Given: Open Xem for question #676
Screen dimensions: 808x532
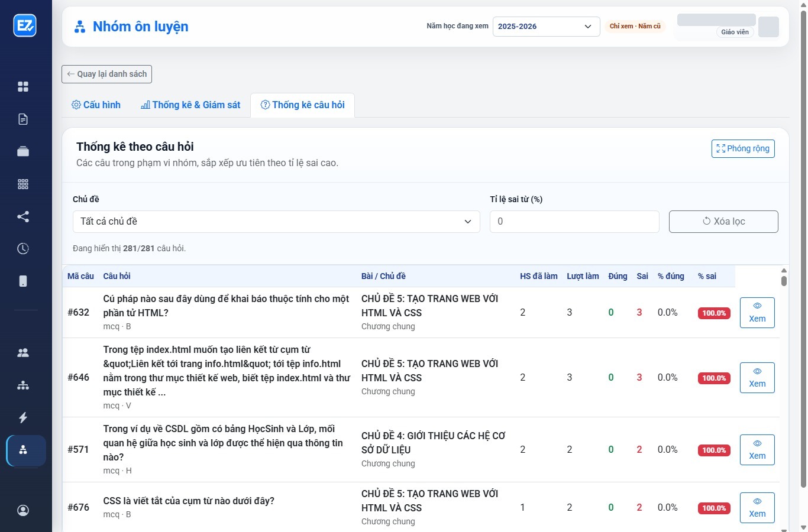Looking at the screenshot, I should tap(757, 508).
